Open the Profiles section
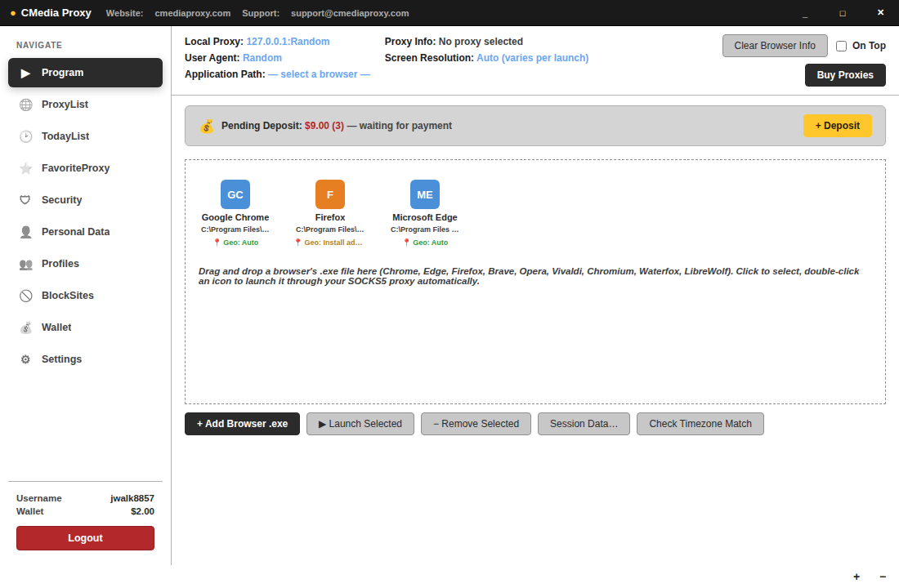 [x=60, y=264]
